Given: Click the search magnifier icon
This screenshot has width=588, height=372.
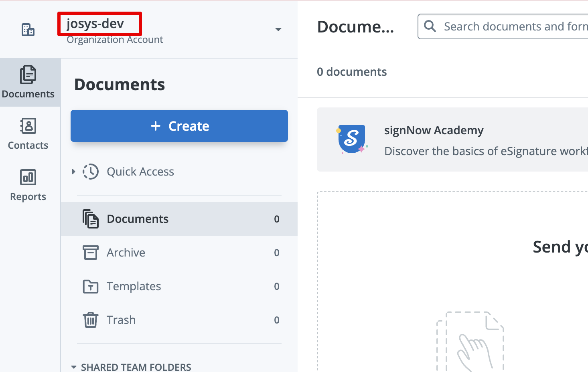Looking at the screenshot, I should coord(430,26).
